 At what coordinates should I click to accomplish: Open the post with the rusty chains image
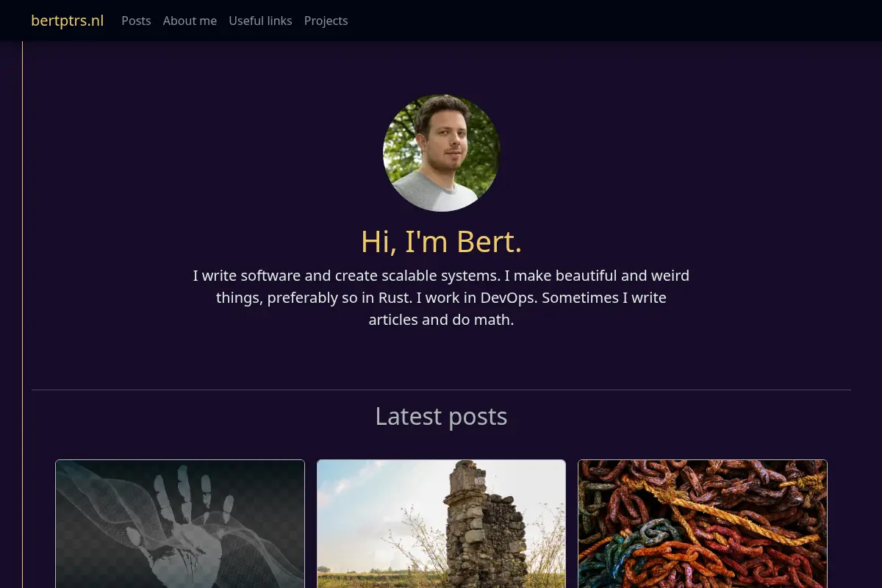[703, 524]
